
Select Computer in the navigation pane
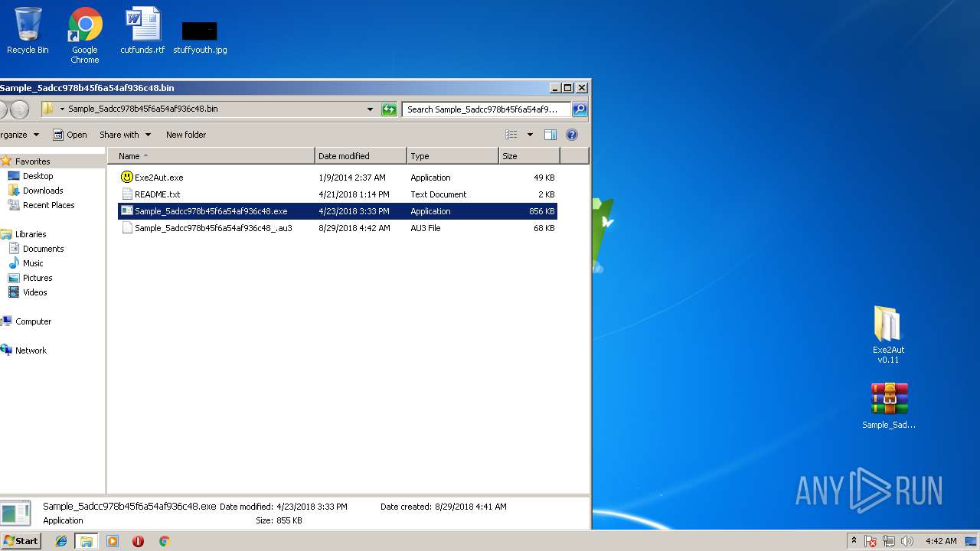point(33,321)
